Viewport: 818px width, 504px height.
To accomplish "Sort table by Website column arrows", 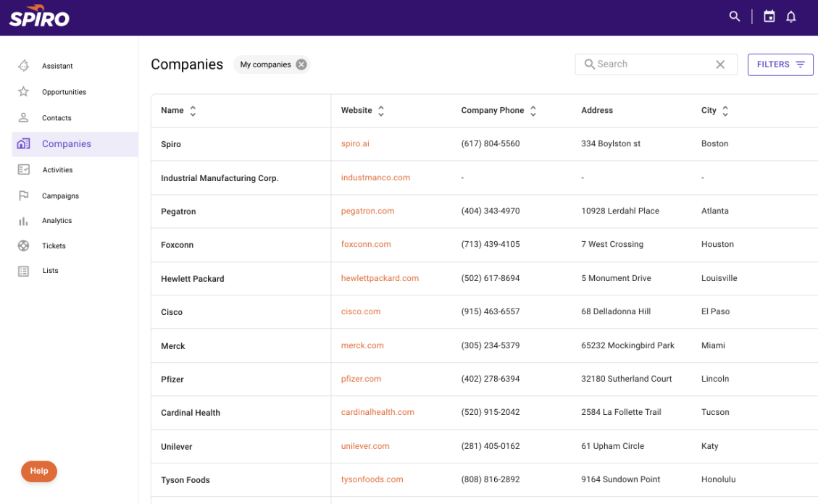I will click(x=381, y=111).
